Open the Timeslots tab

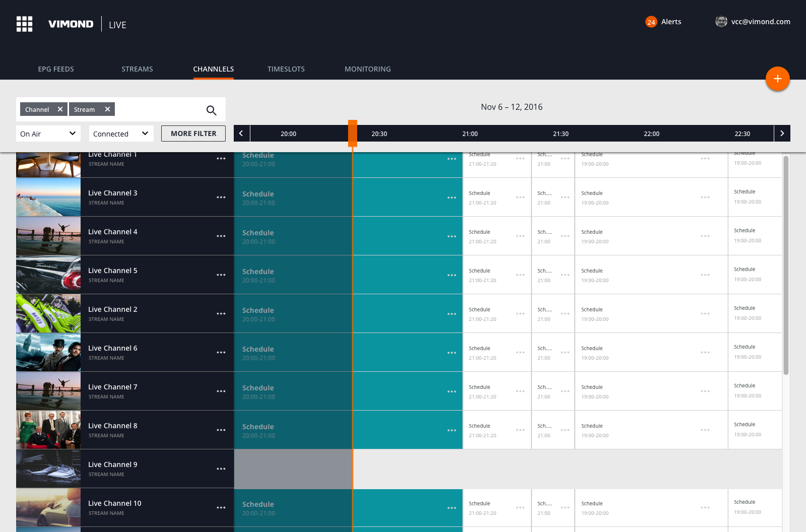tap(286, 69)
